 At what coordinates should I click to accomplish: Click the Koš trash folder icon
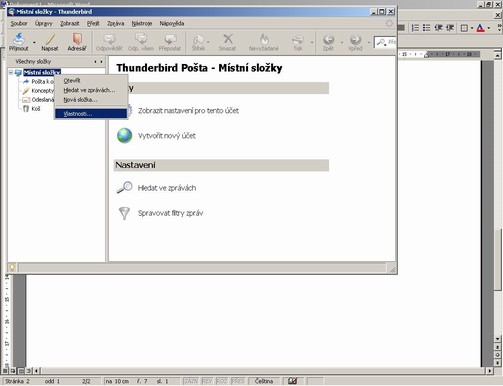click(26, 109)
